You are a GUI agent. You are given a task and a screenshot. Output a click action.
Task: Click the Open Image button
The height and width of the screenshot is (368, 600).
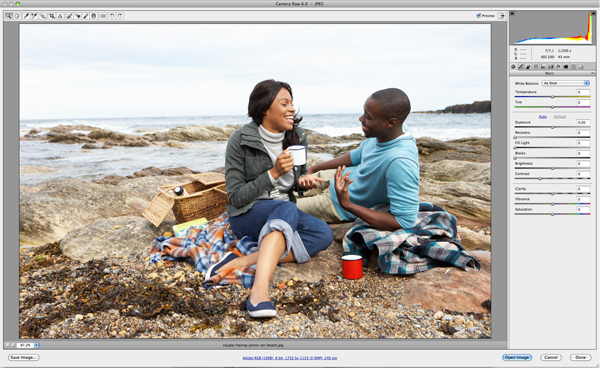517,357
